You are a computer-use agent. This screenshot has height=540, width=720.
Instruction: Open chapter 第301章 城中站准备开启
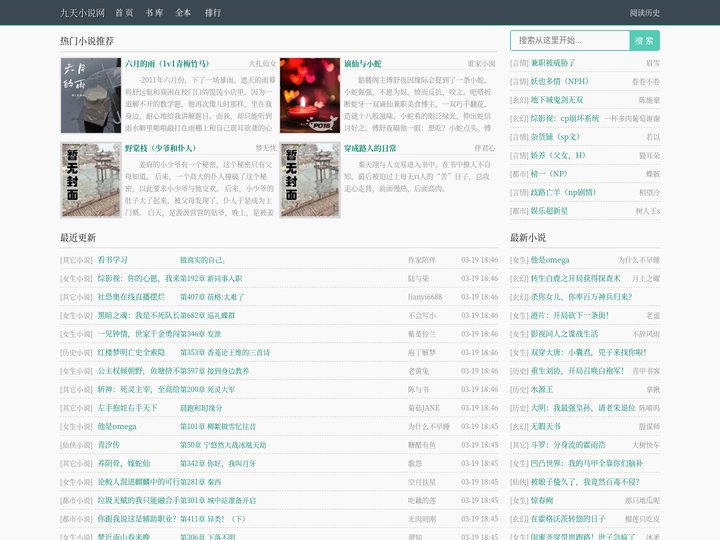218,500
